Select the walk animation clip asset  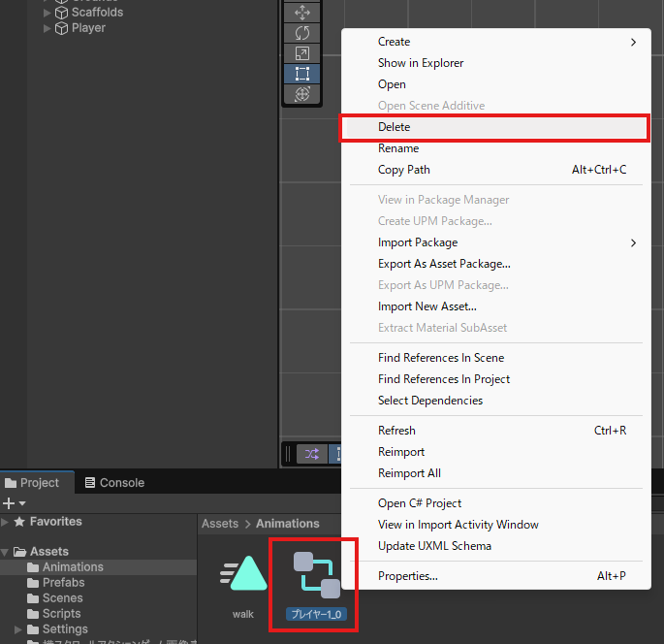[x=243, y=587]
